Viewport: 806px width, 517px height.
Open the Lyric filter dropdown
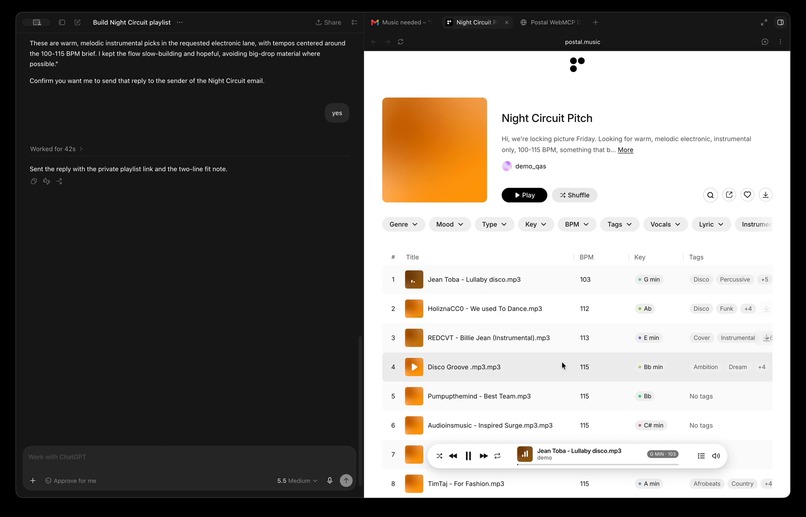pyautogui.click(x=711, y=225)
